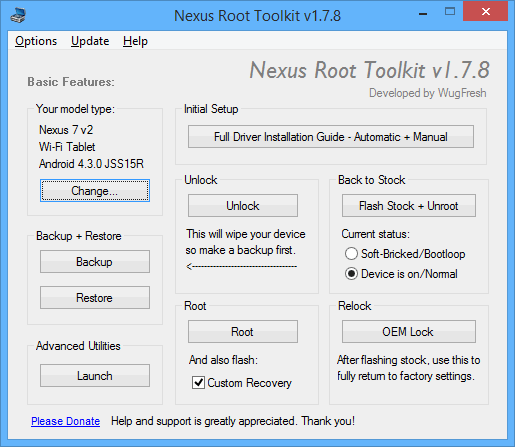Open the Update menu

click(90, 41)
